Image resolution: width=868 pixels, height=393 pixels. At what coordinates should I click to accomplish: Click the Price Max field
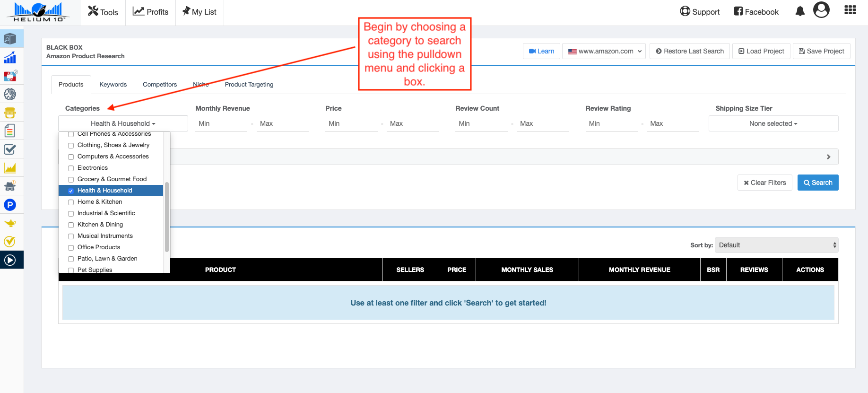tap(413, 123)
